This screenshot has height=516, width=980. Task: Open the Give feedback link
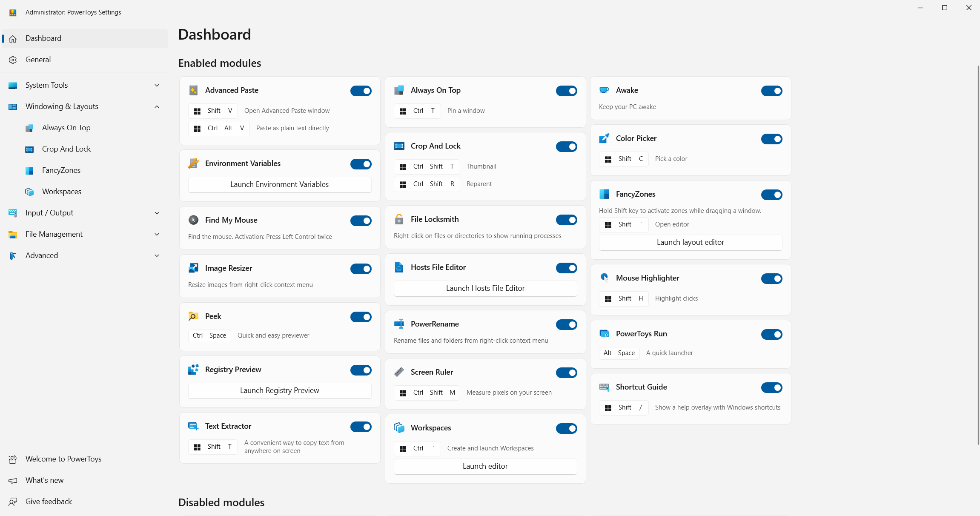click(x=49, y=502)
